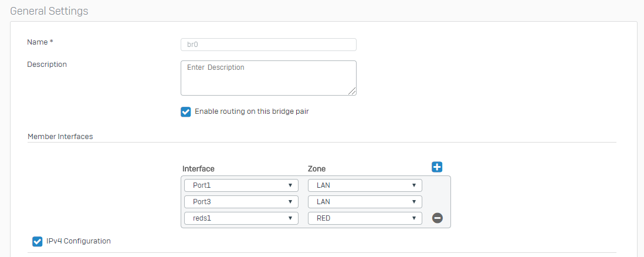Click the IPv4 Configuration label text

pyautogui.click(x=79, y=241)
